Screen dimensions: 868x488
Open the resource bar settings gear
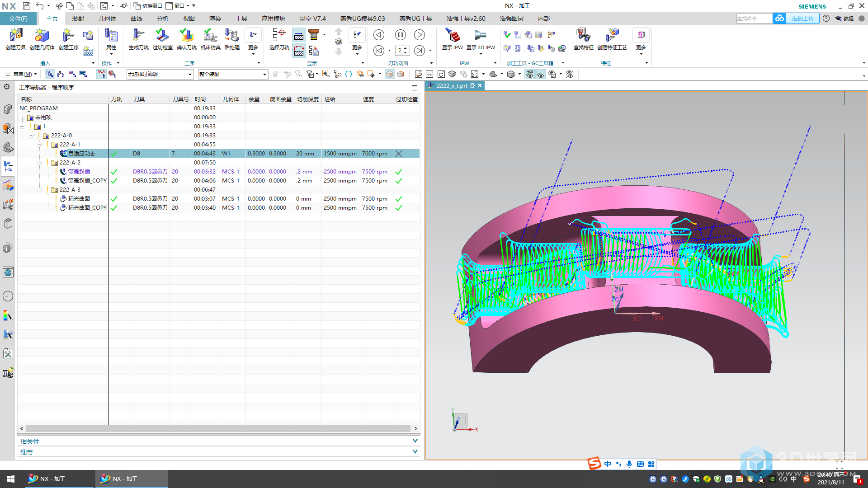pos(7,87)
